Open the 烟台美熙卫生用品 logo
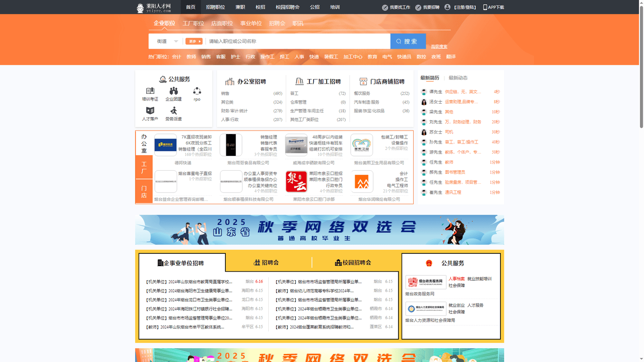Viewport: 644px width, 362px height. click(362, 145)
